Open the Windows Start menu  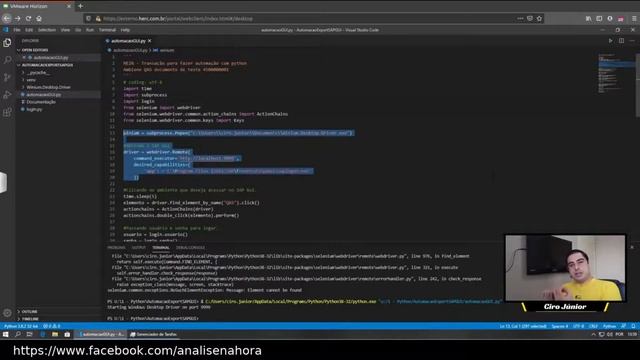click(x=6, y=334)
